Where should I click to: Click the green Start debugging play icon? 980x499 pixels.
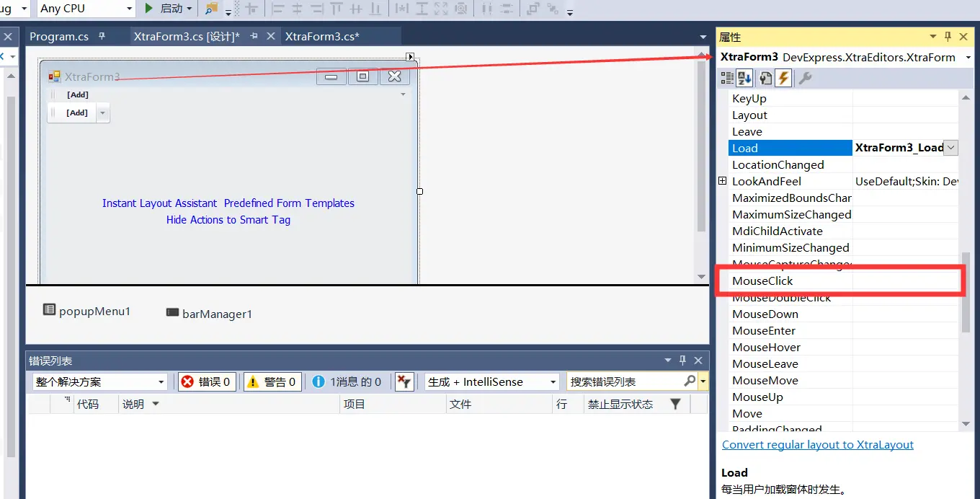(149, 9)
